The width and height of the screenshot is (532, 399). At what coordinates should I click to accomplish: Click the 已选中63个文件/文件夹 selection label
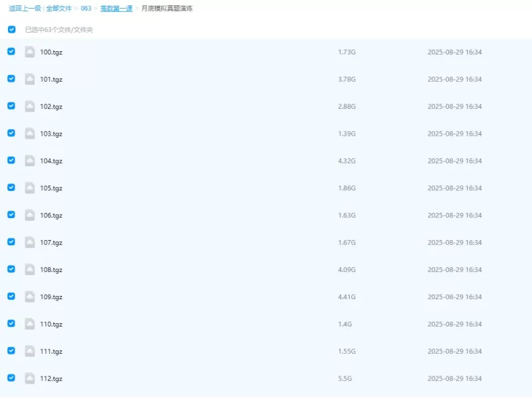59,29
